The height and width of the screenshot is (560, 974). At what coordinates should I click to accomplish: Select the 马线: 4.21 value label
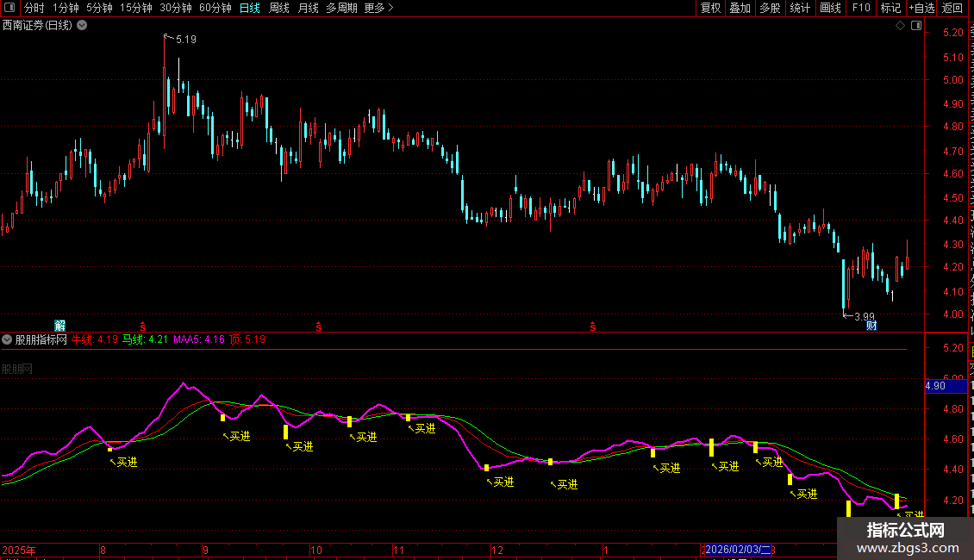(145, 339)
